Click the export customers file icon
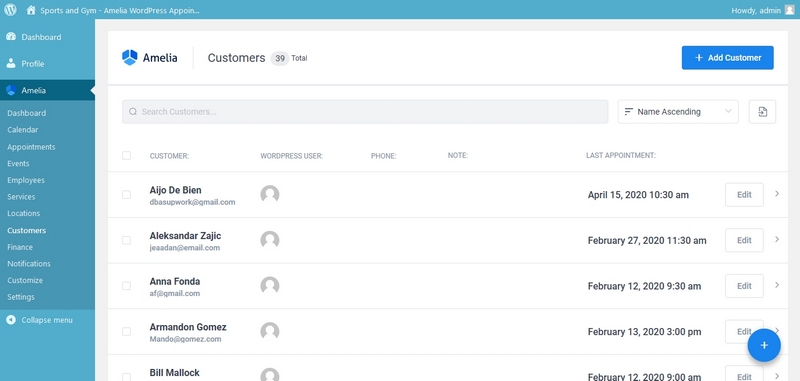Viewport: 800px width, 381px height. pos(762,112)
